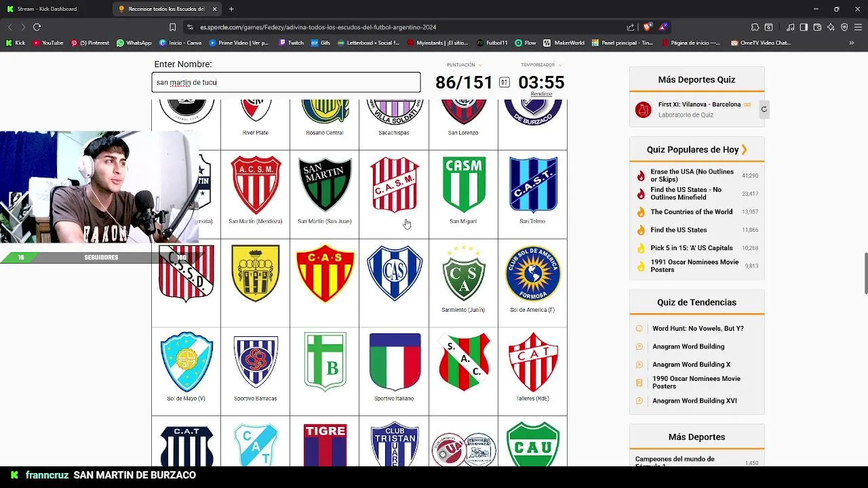Viewport: 868px width, 488px height.
Task: Select the Sacachispas crest
Action: click(x=394, y=112)
